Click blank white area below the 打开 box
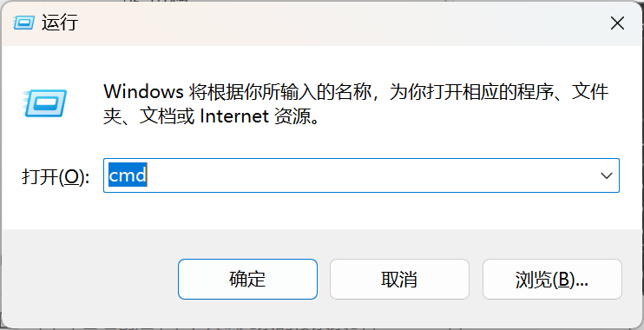 tap(322, 210)
